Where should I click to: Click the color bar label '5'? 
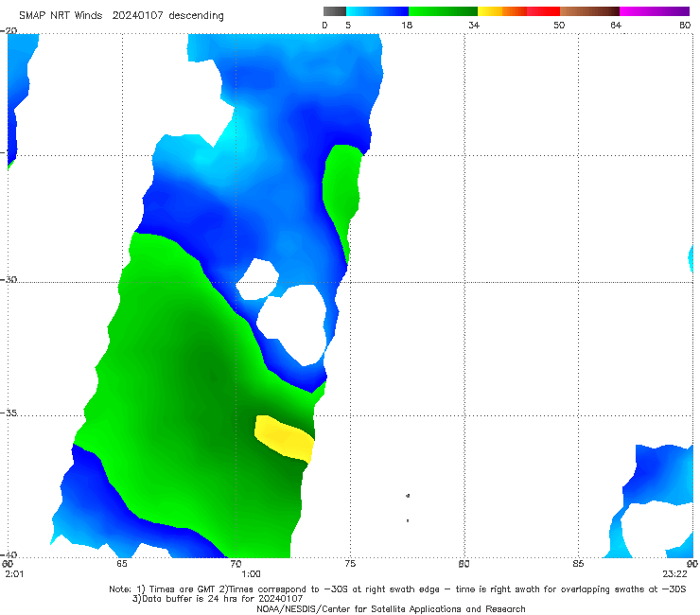348,25
